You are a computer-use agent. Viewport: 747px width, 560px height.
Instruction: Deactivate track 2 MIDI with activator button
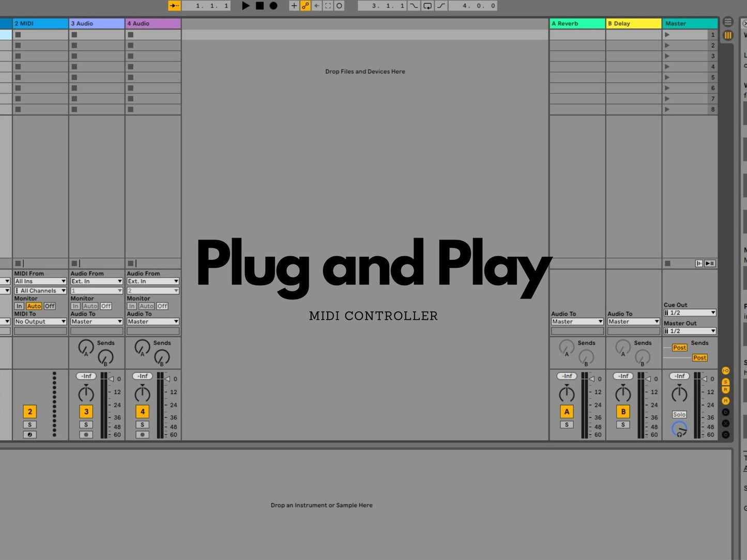tap(30, 412)
